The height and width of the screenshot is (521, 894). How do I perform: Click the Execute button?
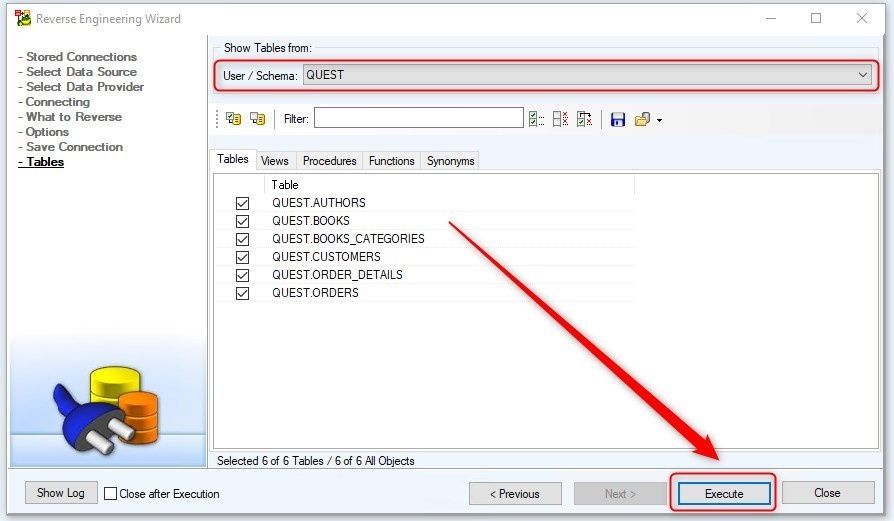click(x=724, y=494)
